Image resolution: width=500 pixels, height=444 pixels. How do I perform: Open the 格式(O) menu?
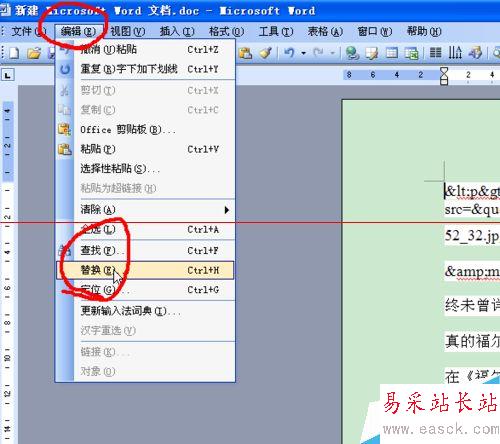(x=226, y=32)
